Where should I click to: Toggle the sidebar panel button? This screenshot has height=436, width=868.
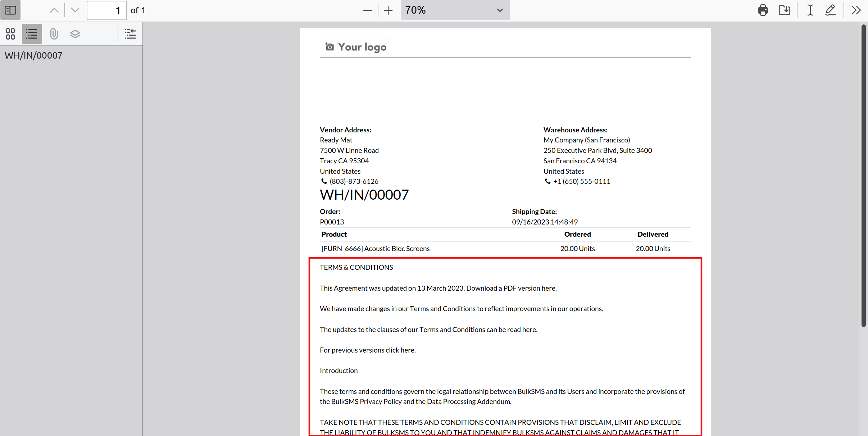(x=10, y=10)
